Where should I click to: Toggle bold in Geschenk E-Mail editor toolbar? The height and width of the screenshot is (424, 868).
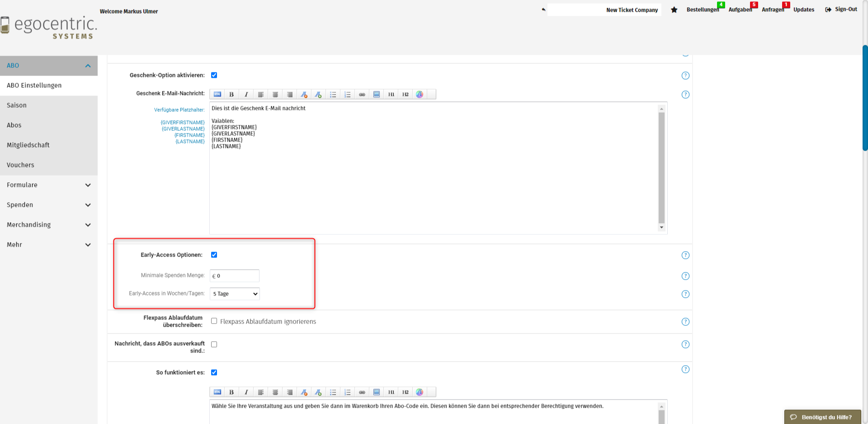coord(231,95)
